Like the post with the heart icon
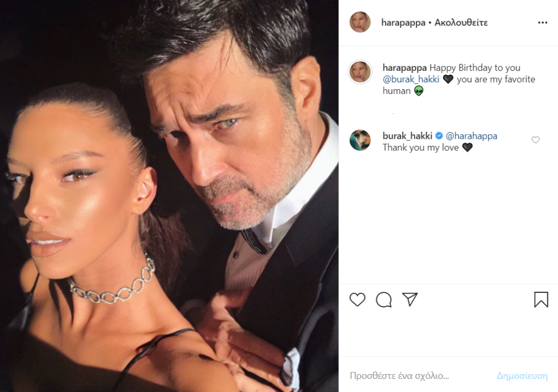558x392 pixels. (357, 299)
